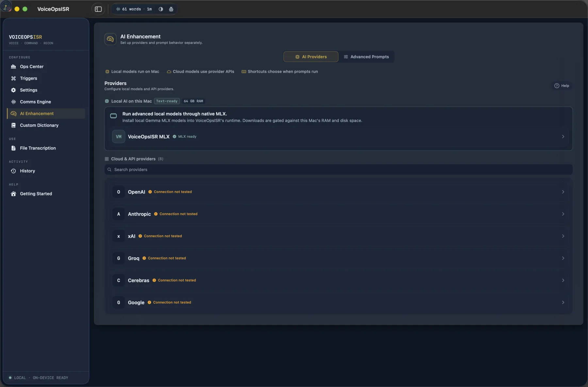
Task: Click the C badge icon for Cerebras
Action: click(119, 280)
